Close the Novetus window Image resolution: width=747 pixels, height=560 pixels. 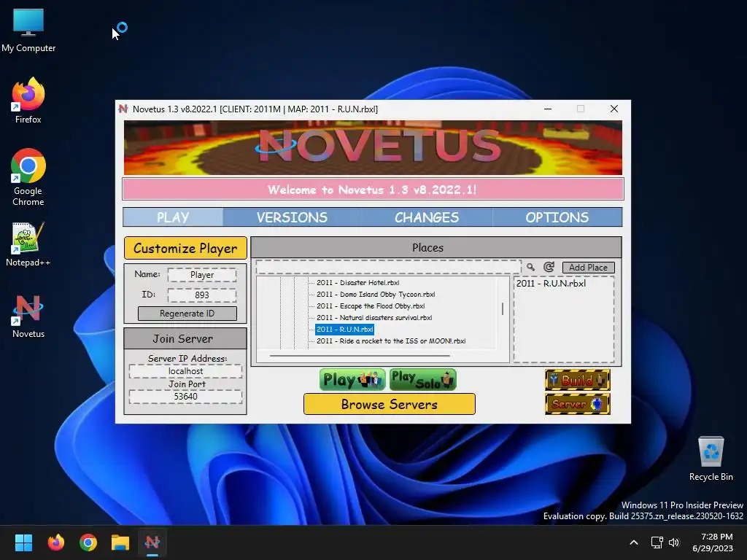tap(614, 109)
